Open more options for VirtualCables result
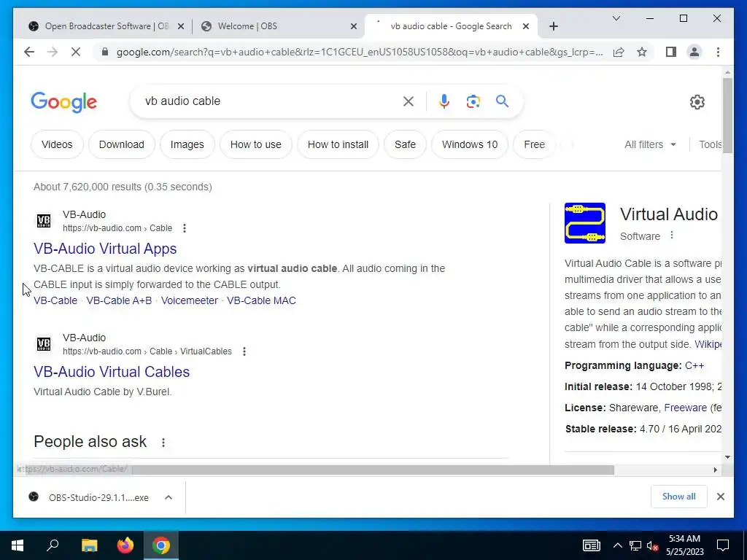The image size is (747, 560). click(x=244, y=351)
